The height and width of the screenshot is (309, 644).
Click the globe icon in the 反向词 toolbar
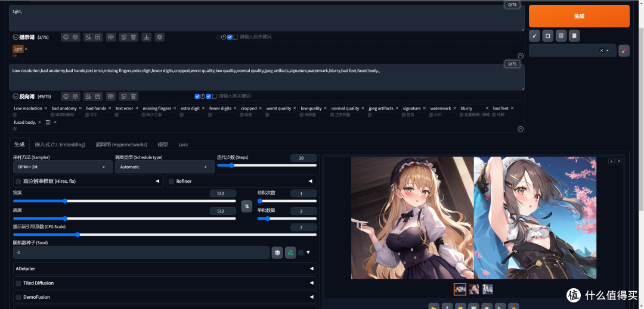66,96
